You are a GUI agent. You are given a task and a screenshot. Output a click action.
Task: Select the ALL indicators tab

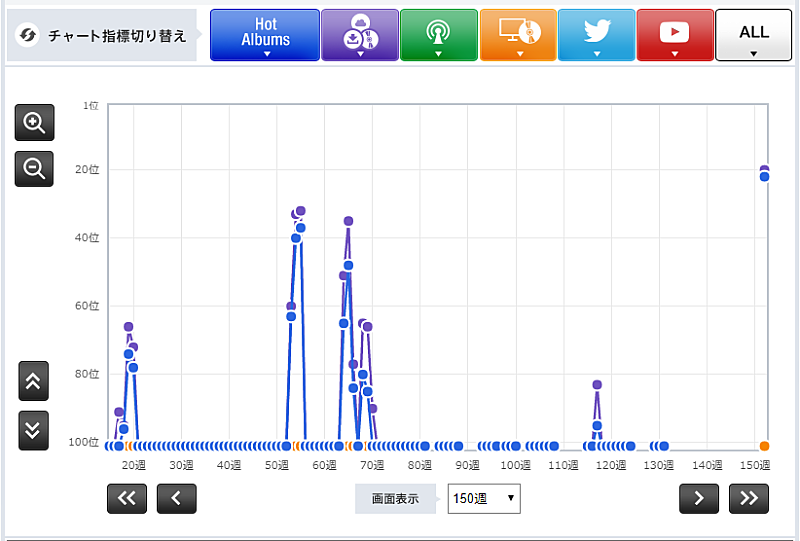tap(753, 35)
